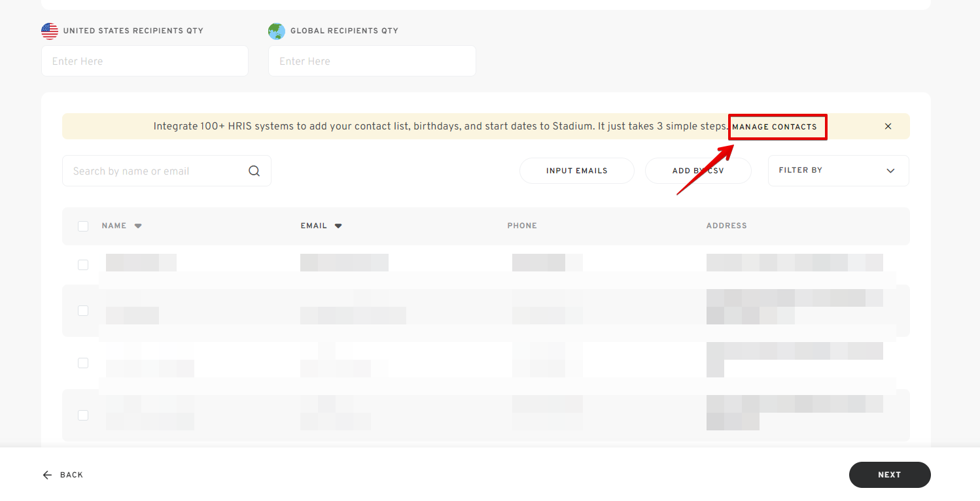
Task: Click the magnifying glass search icon
Action: (254, 171)
